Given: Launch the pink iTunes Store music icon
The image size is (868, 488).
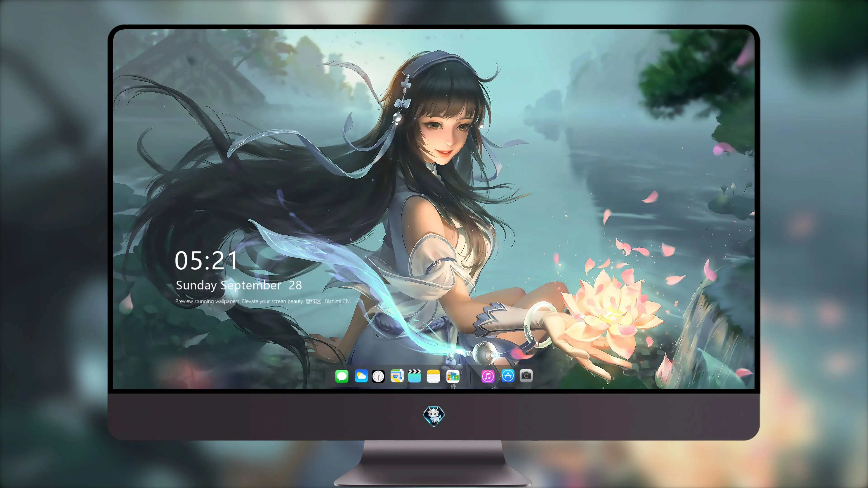Looking at the screenshot, I should pos(488,376).
